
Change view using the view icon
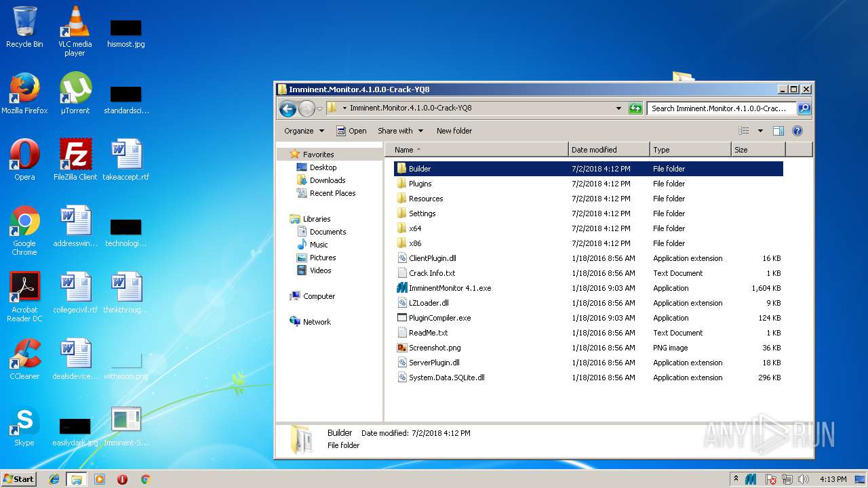click(x=744, y=131)
